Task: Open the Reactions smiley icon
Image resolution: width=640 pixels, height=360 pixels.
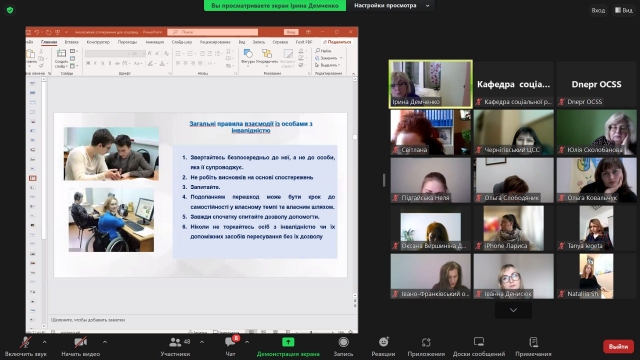Action: coord(383,342)
